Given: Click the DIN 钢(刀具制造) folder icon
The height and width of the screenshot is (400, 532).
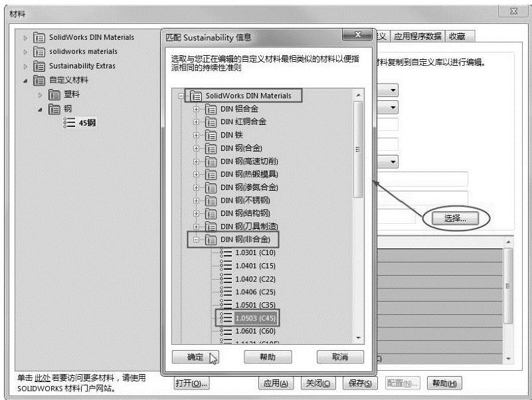Looking at the screenshot, I should 211,227.
